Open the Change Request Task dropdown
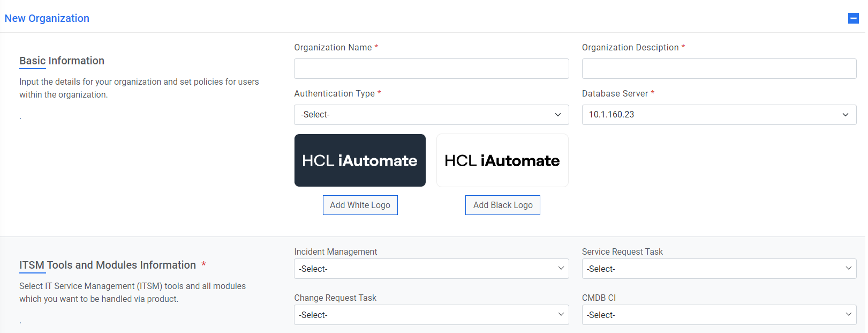868x333 pixels. [431, 315]
